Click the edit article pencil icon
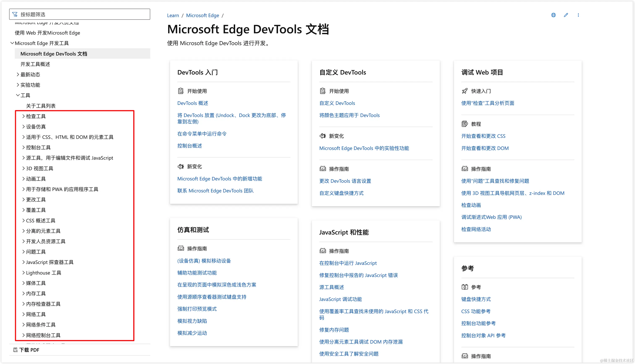 click(566, 15)
